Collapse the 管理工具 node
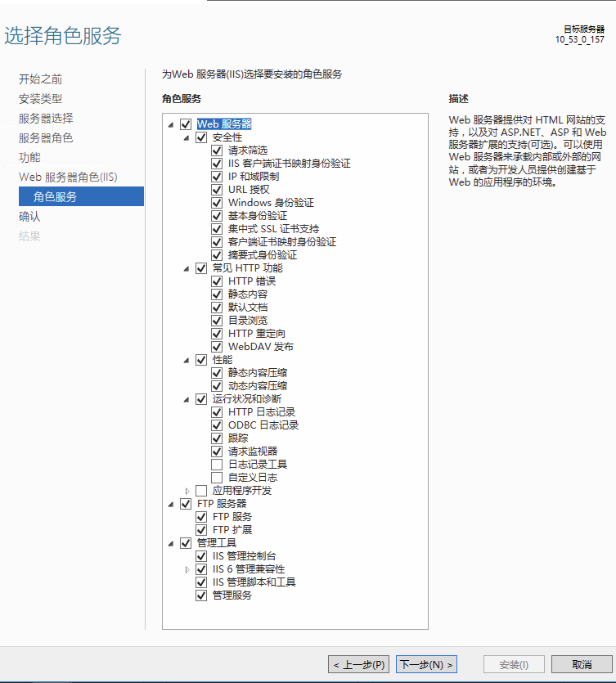The width and height of the screenshot is (616, 683). 171,544
